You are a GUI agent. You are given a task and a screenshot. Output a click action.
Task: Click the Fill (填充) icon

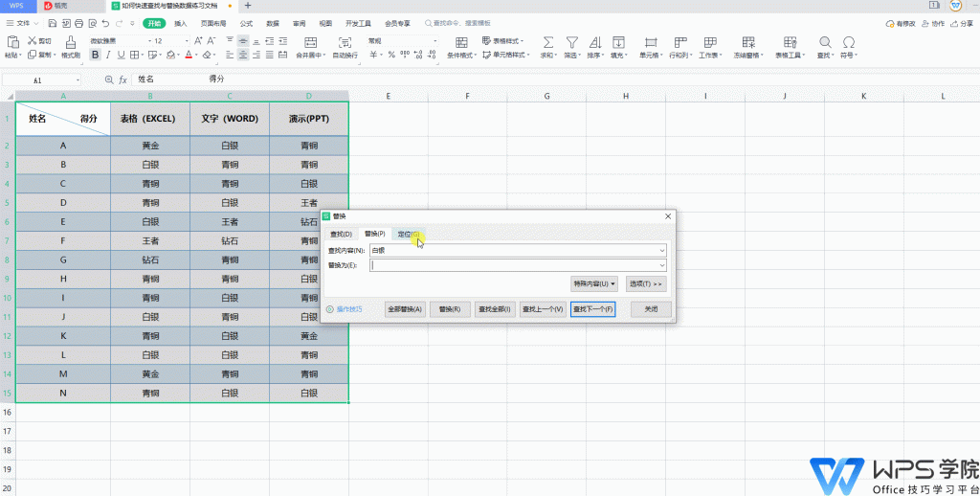coord(618,42)
